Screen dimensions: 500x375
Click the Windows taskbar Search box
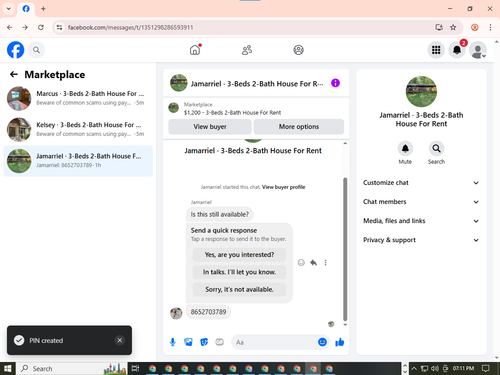pos(72,368)
